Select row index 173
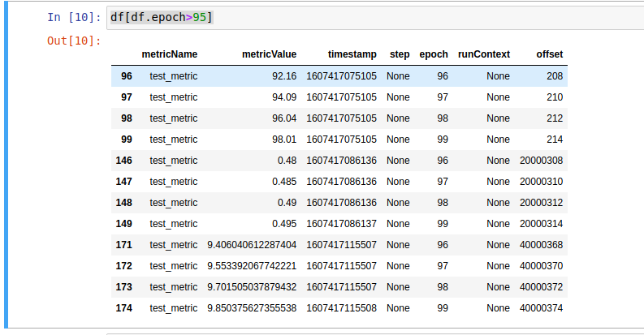 click(123, 287)
